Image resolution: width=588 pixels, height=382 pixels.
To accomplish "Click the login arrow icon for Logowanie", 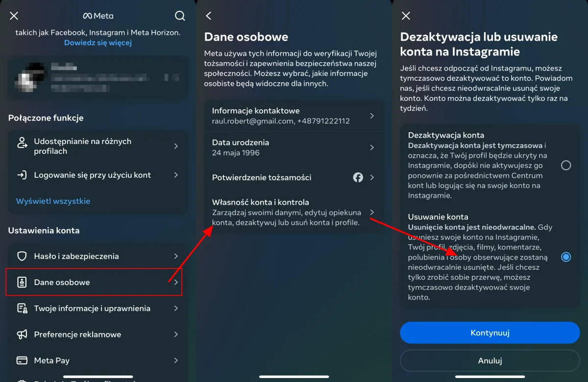I will coord(22,175).
